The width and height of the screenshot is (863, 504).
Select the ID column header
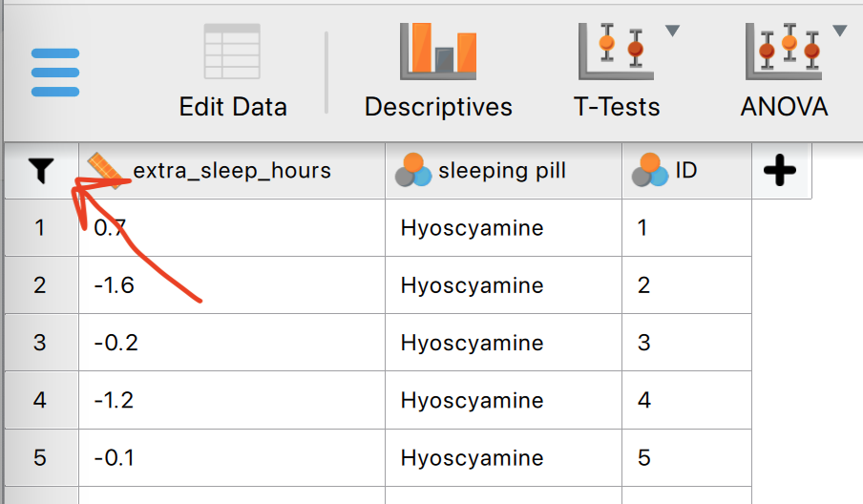pos(687,171)
